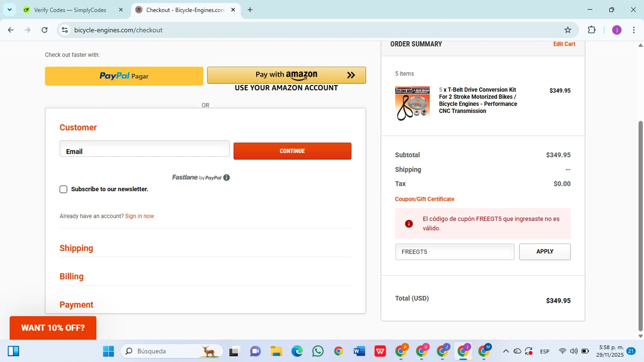644x362 pixels.
Task: Toggle the Coupon/Gift Certificate link
Action: [425, 199]
